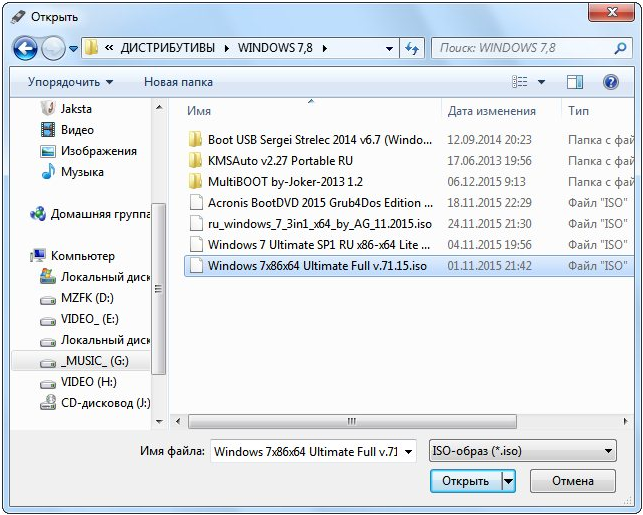Click the Отмена button
This screenshot has height=515, width=643.
click(x=572, y=481)
